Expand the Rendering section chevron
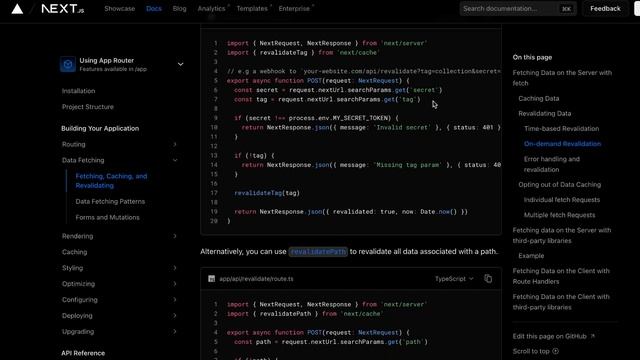This screenshot has width=640, height=360. click(175, 236)
